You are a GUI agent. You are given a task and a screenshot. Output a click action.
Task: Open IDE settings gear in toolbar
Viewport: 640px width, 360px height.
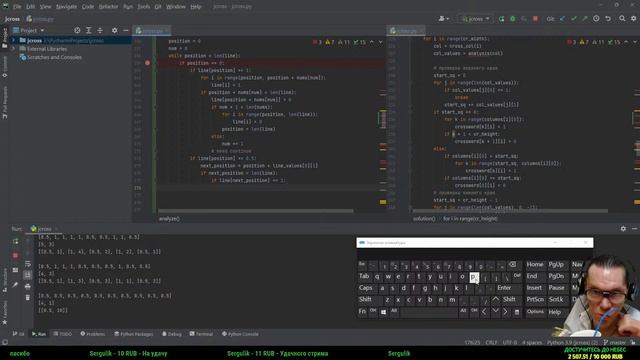[633, 19]
